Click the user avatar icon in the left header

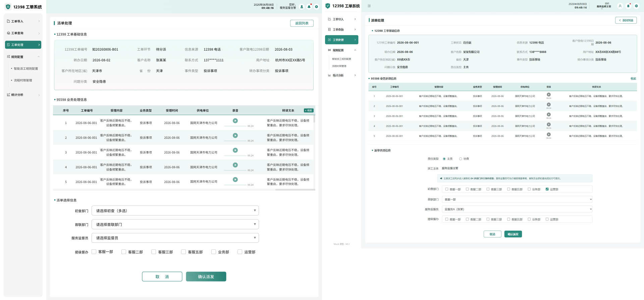pos(302,7)
